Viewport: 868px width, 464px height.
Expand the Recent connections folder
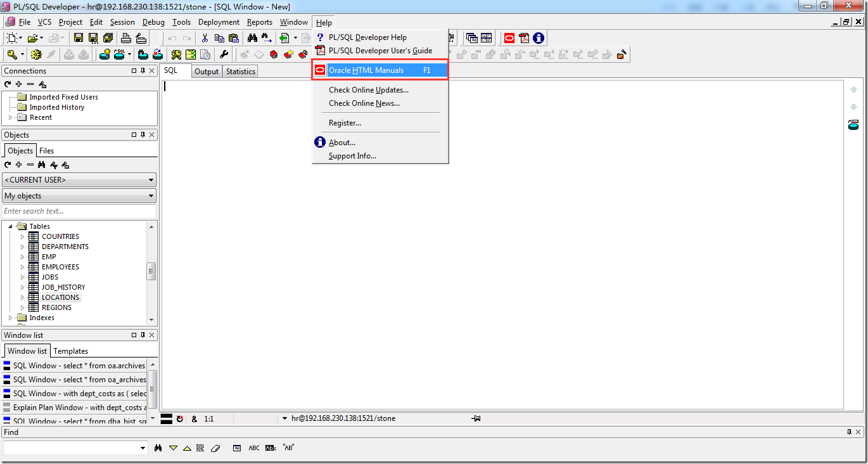pos(10,117)
